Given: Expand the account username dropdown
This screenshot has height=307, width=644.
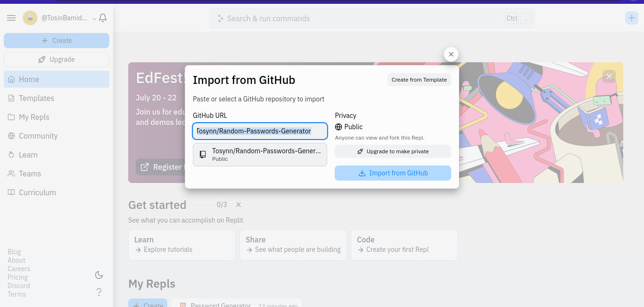Looking at the screenshot, I should [x=94, y=18].
